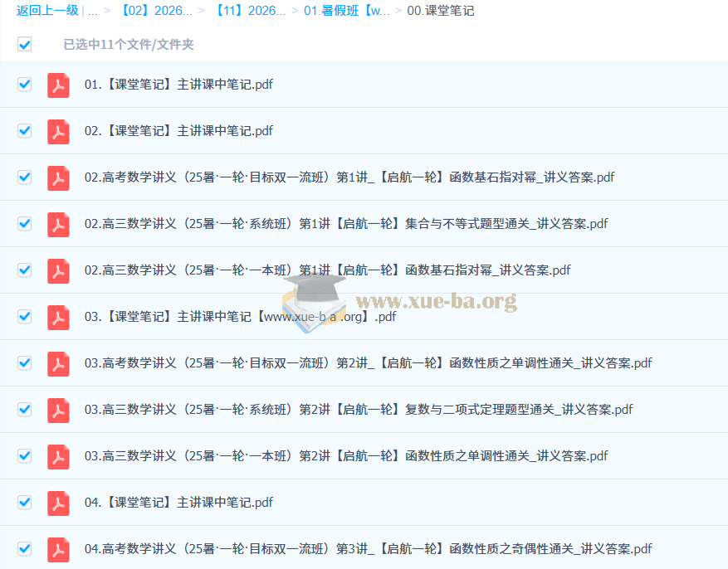Click PDF icon for 复数与二项式定理题型通关 file
The width and height of the screenshot is (728, 569).
pos(58,410)
